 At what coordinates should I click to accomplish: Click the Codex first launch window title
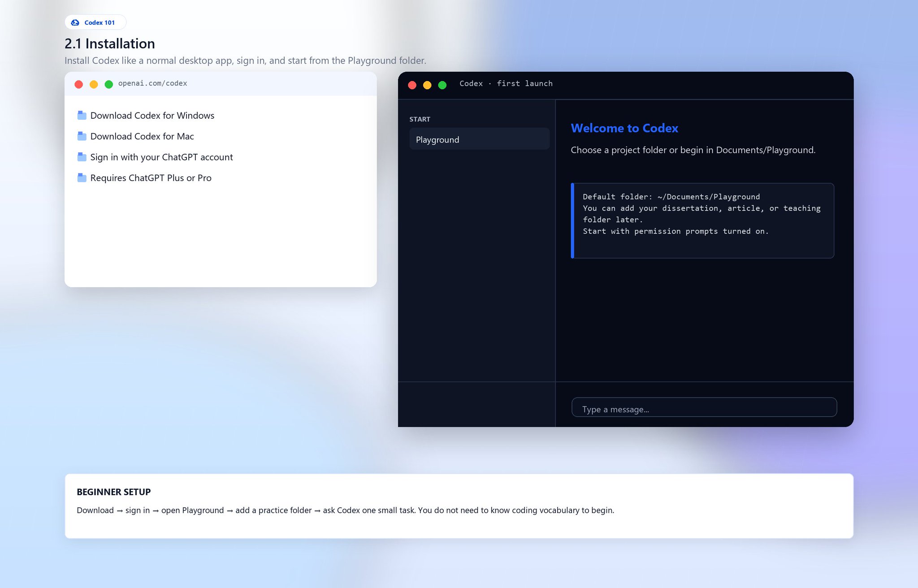point(506,83)
